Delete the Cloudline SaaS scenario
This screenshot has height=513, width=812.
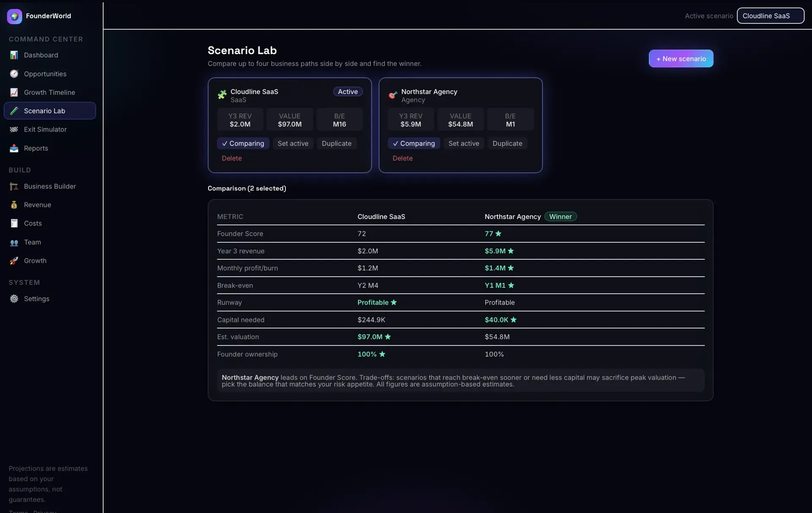[x=232, y=158]
